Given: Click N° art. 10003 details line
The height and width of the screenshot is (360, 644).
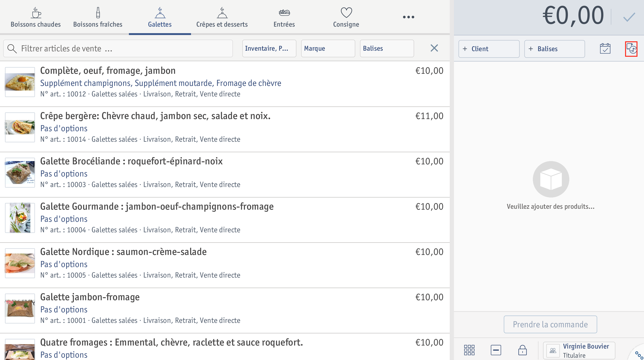Looking at the screenshot, I should 140,184.
